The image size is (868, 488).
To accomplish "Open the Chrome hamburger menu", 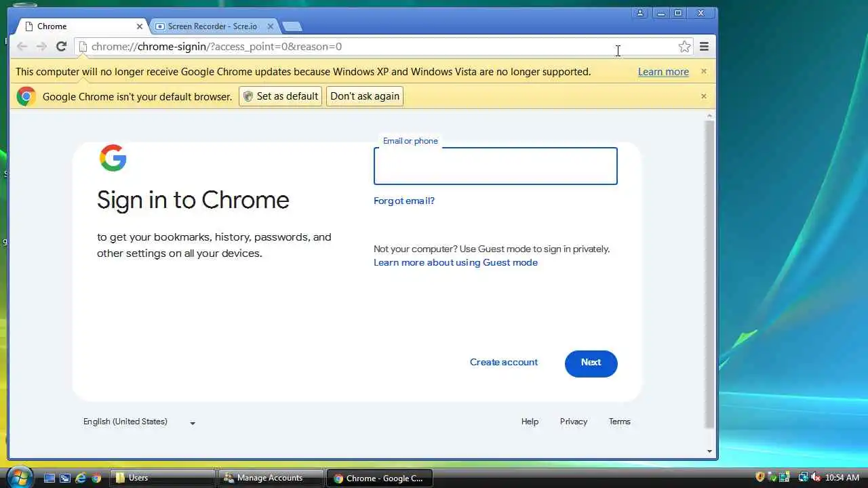I will pyautogui.click(x=704, y=46).
